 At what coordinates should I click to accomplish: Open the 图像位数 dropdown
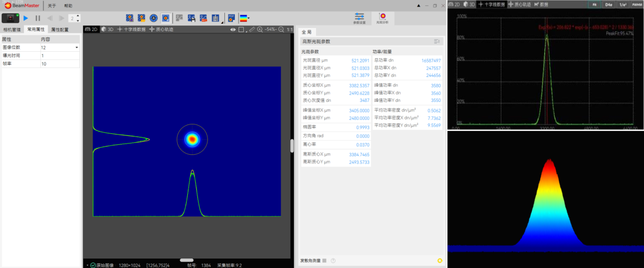click(60, 48)
